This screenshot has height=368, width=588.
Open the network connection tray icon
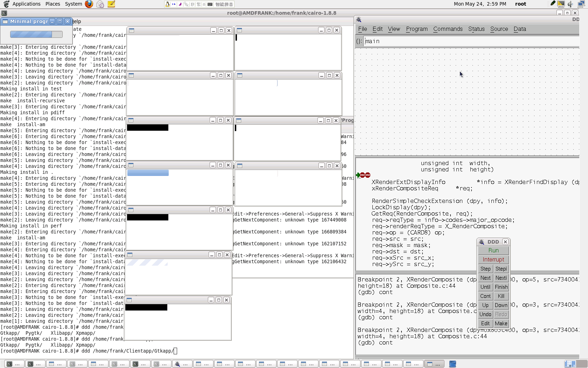(581, 4)
